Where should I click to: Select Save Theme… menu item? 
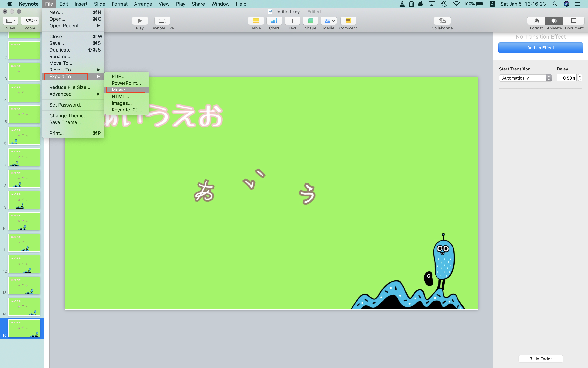pyautogui.click(x=73, y=122)
